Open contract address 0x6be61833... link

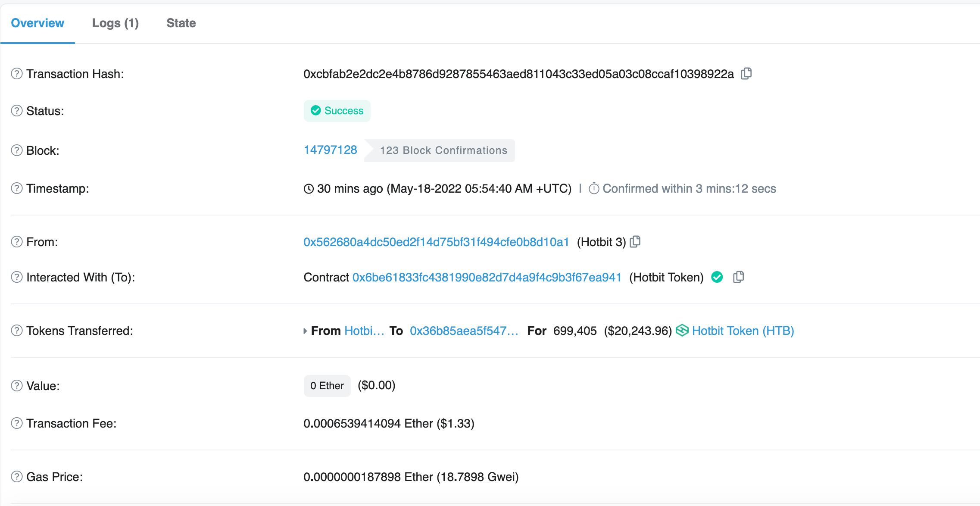click(x=487, y=277)
